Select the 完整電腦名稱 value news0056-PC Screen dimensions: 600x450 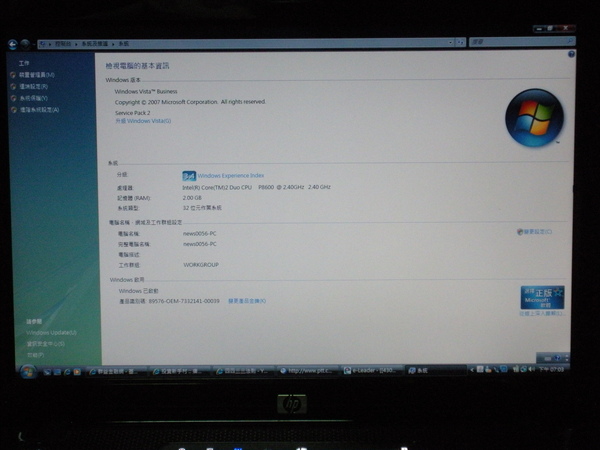coord(199,244)
